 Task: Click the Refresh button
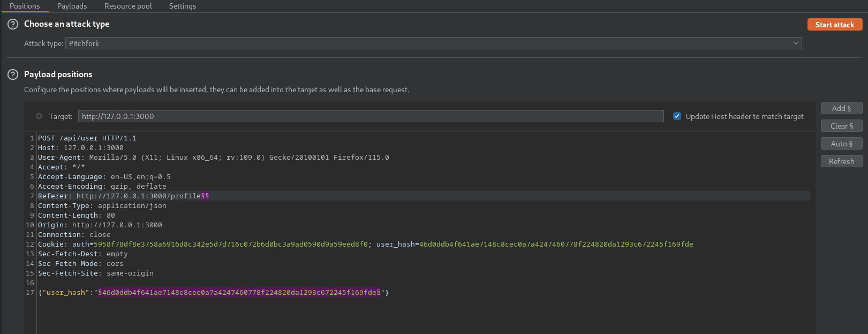(841, 161)
